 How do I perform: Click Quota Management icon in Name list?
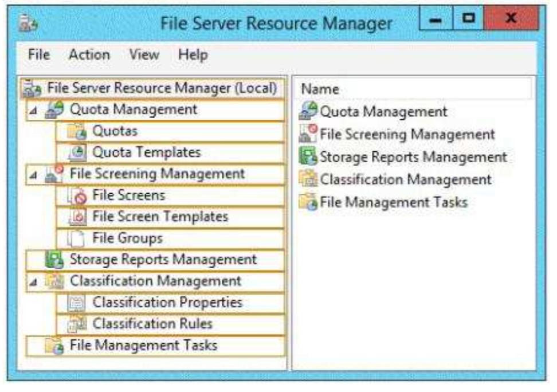pyautogui.click(x=308, y=111)
